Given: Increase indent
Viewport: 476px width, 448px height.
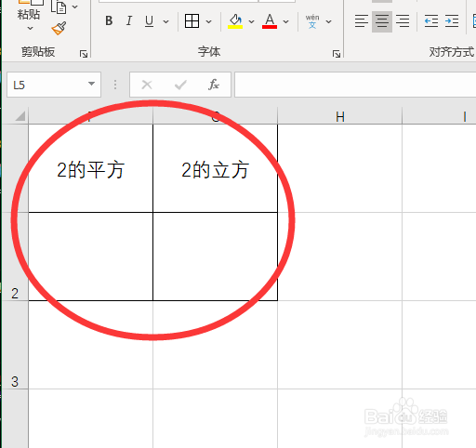Looking at the screenshot, I should [x=452, y=21].
